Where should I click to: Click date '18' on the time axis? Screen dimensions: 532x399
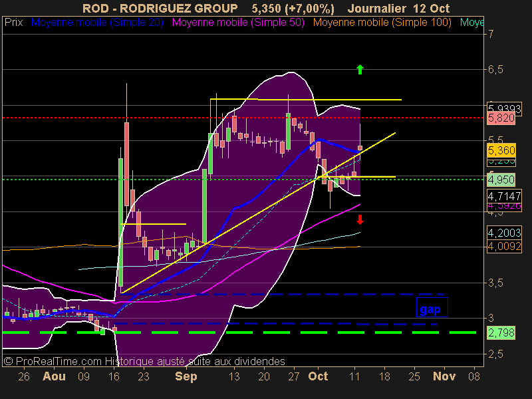[x=384, y=376]
